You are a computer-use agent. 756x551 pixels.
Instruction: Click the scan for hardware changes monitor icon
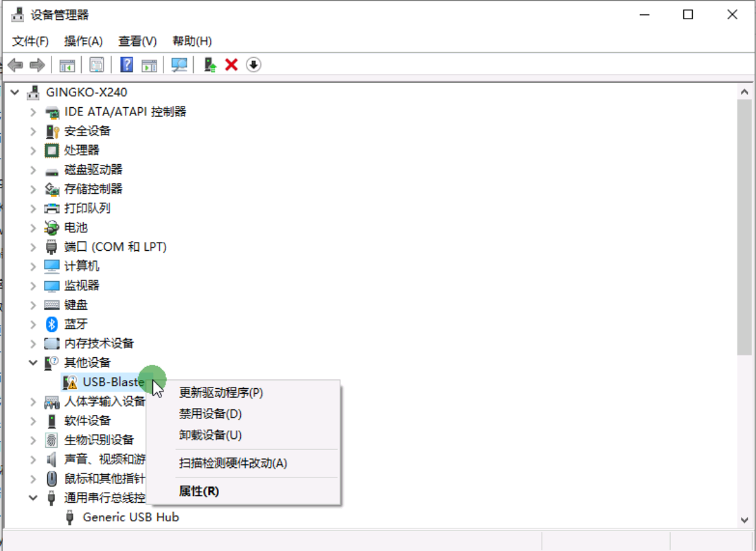179,65
